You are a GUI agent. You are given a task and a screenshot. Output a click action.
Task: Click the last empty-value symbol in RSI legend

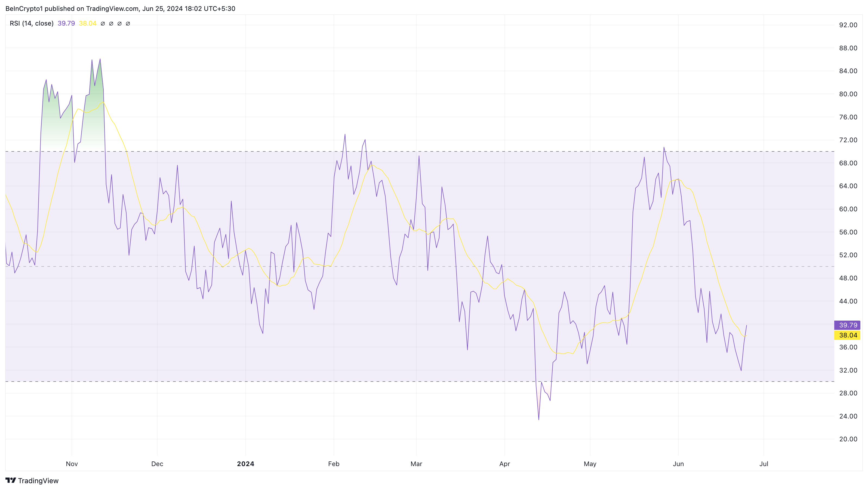click(x=128, y=24)
